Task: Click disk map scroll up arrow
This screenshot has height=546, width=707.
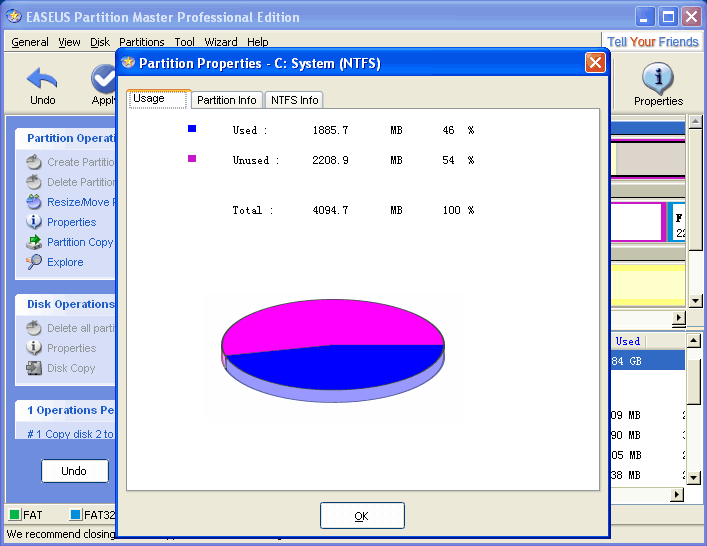Action: [x=695, y=121]
